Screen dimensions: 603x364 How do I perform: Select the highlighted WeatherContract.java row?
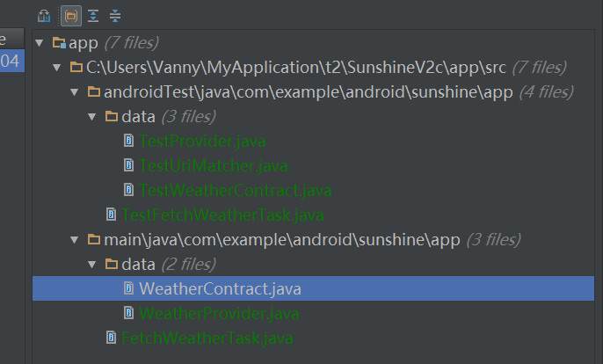pos(313,288)
